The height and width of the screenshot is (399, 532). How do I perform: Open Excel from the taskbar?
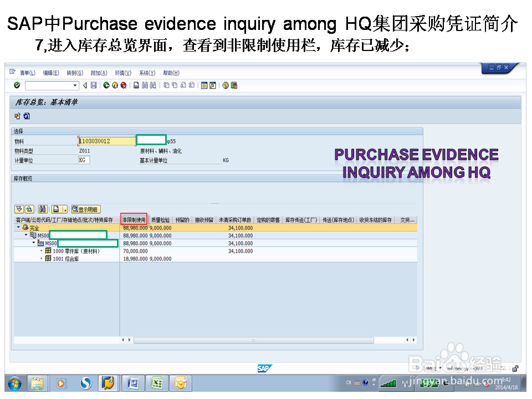(x=157, y=383)
